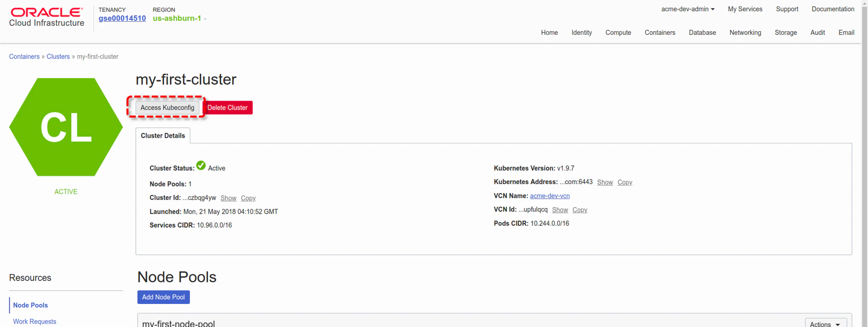Click the Clusters breadcrumb link
Viewport: 868px width, 327px height.
tap(58, 56)
